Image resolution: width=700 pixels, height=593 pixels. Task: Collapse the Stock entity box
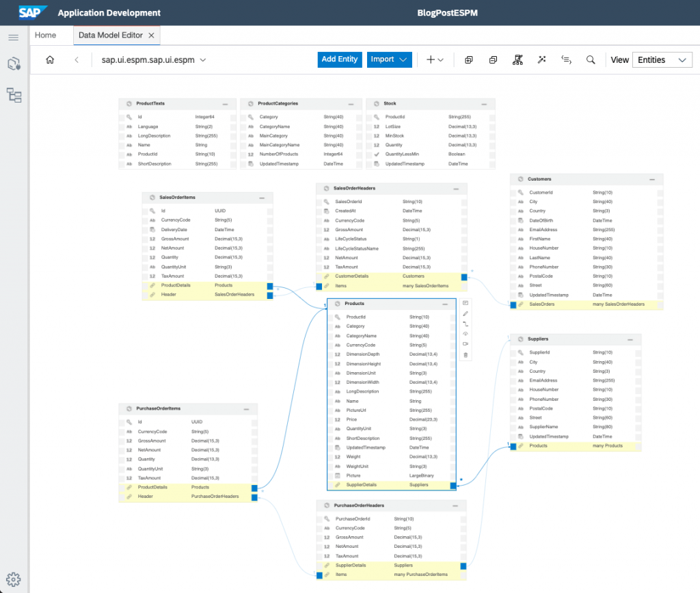tap(484, 104)
